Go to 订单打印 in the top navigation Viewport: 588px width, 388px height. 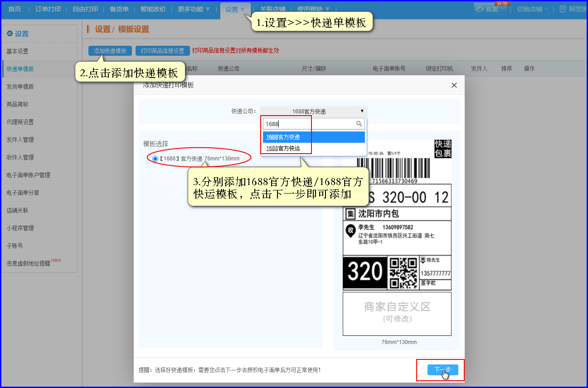[48, 9]
